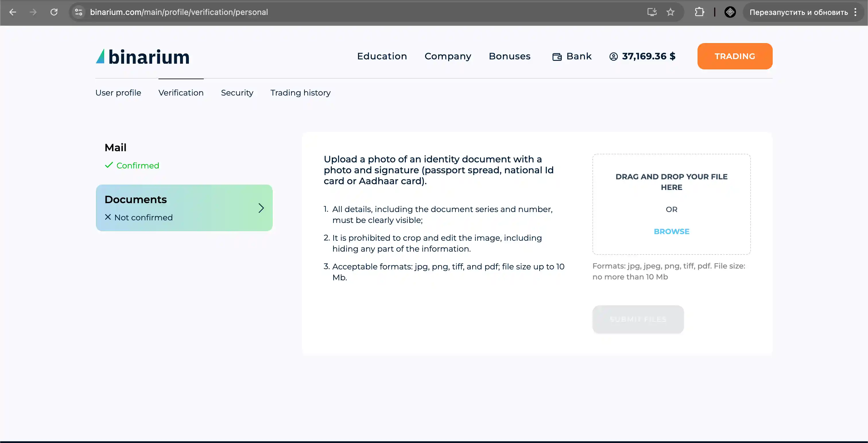
Task: Bookmark this page with the star icon
Action: (671, 12)
